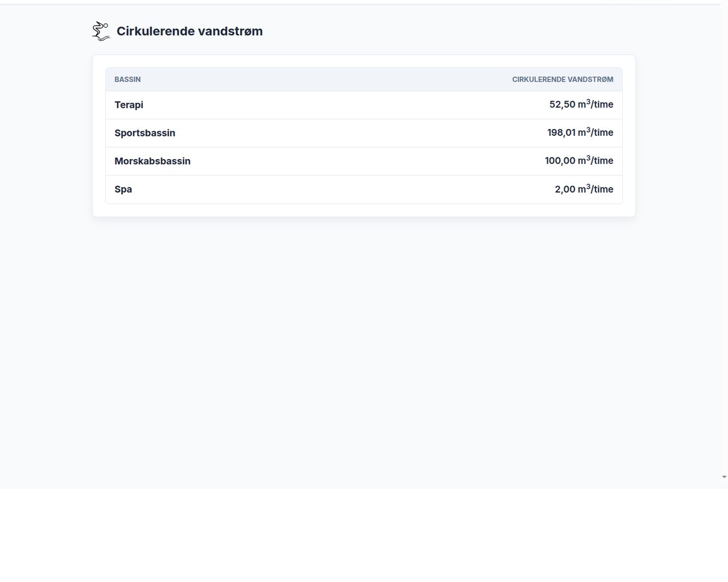Screen dimensions: 728x582
Task: Click the table header bar center
Action: (x=364, y=80)
